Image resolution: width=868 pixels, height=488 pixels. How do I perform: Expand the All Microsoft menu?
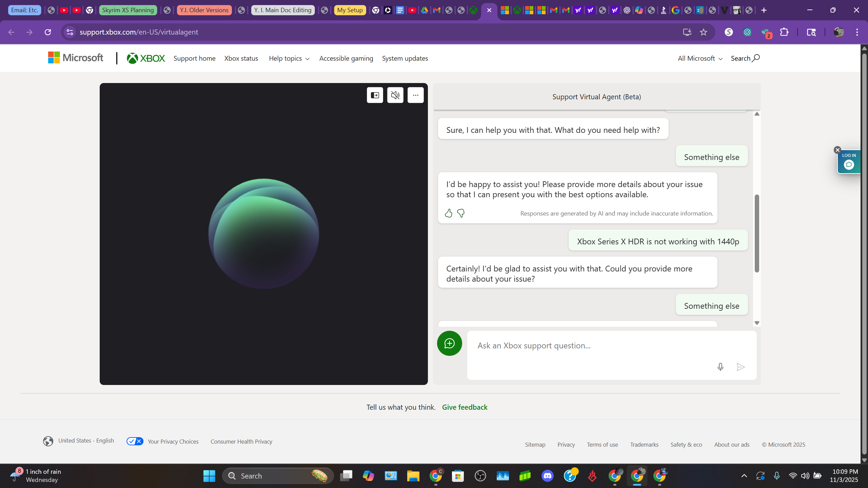(x=700, y=58)
